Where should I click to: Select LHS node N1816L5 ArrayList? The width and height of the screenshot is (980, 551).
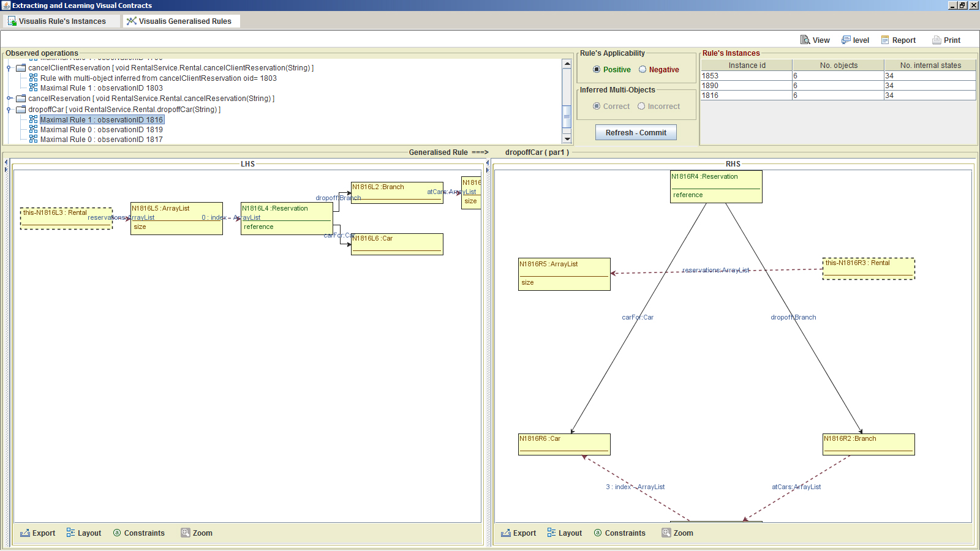point(176,219)
